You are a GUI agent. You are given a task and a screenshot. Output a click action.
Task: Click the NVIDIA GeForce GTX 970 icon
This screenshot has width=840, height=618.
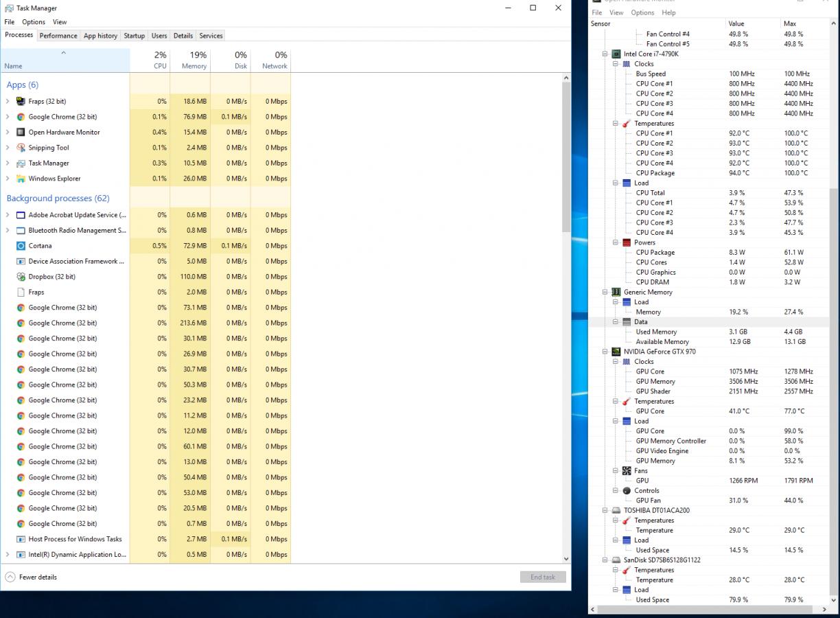click(x=615, y=352)
